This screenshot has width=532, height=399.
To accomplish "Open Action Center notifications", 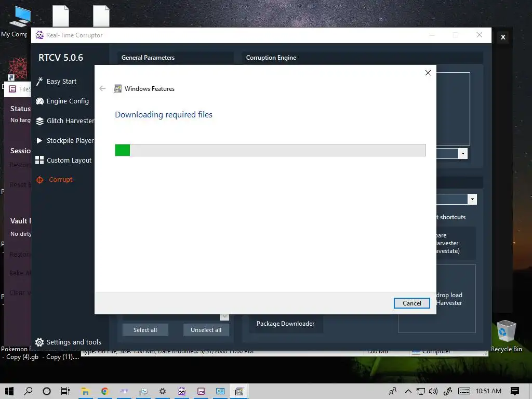I will [515, 391].
